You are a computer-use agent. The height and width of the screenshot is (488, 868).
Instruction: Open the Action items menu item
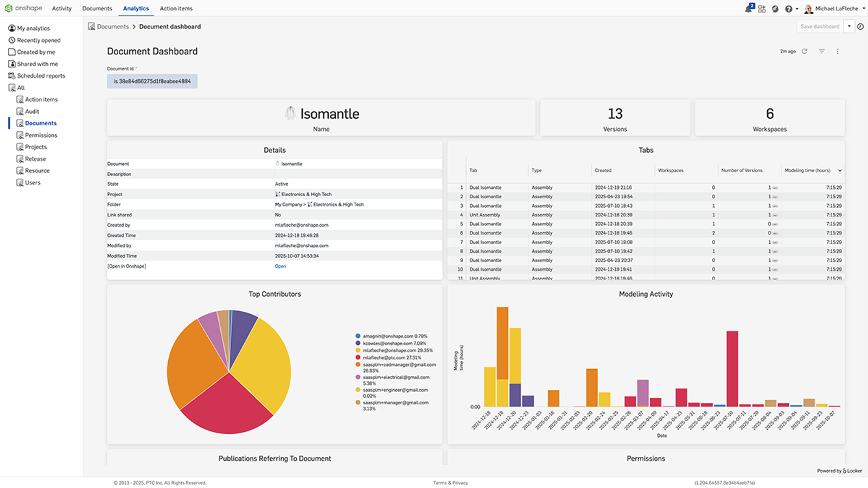(176, 8)
